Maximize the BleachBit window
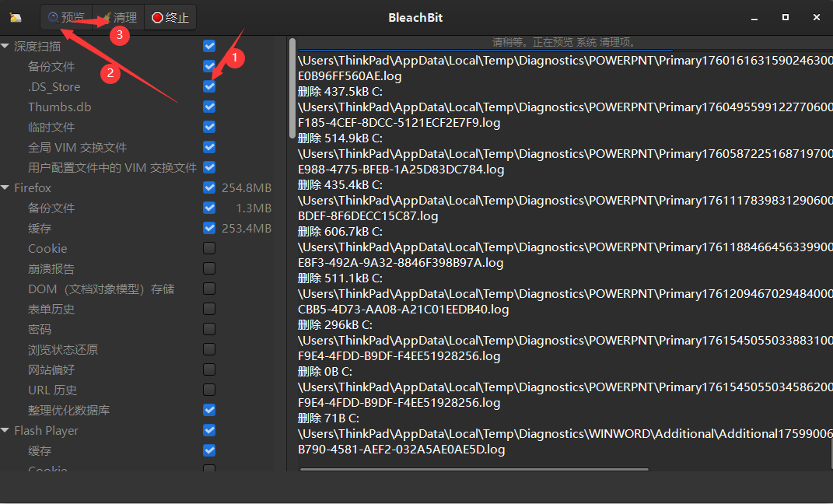833x504 pixels. 786,18
